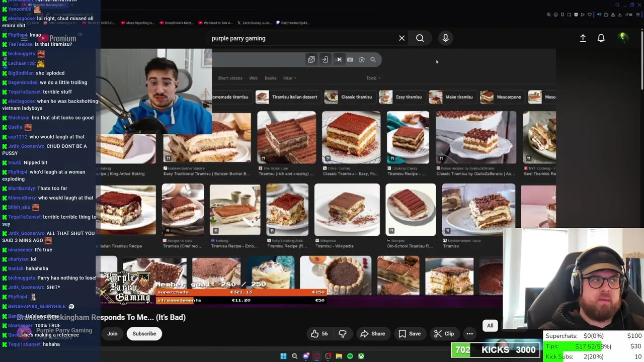Open the 'BreadTube's Most...' browser tab
Screen dimensions: 644x362
pos(176,23)
